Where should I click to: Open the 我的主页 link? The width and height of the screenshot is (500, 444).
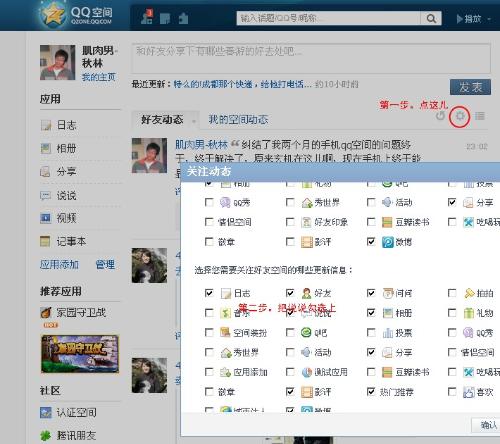coord(99,77)
